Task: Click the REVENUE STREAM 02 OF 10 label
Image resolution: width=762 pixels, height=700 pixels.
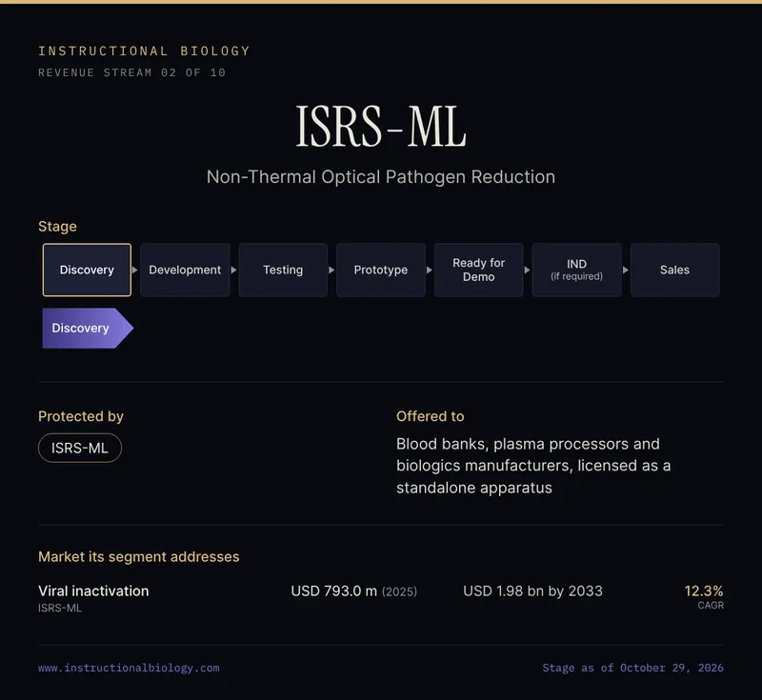Action: pyautogui.click(x=132, y=73)
